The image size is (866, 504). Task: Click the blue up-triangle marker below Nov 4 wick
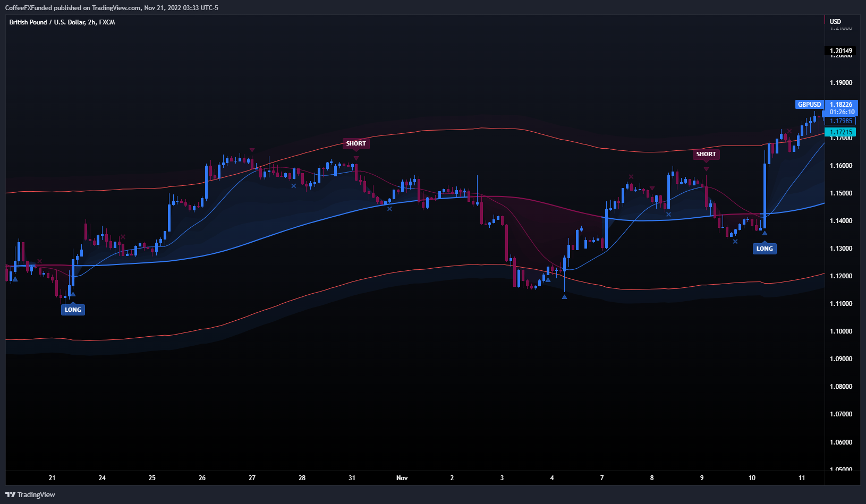point(564,297)
